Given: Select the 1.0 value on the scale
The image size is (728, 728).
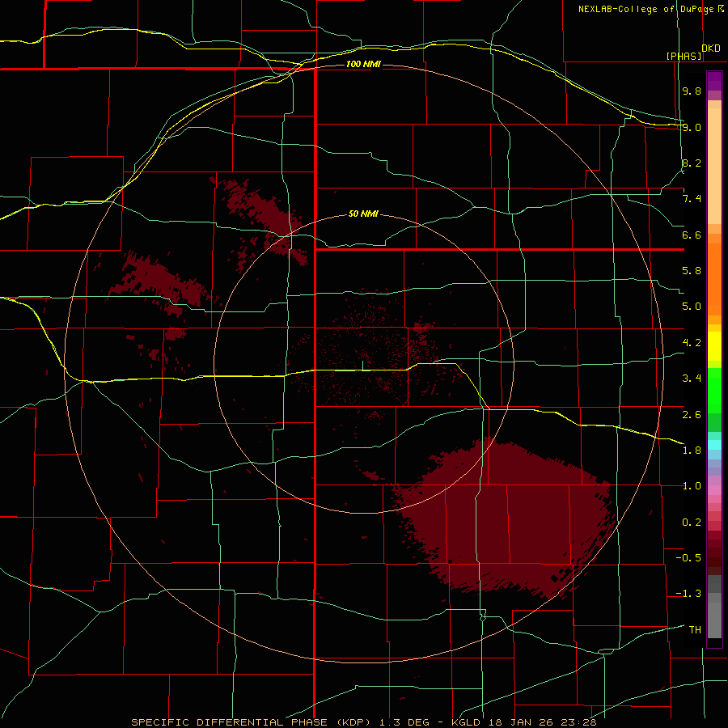Looking at the screenshot, I should (692, 486).
